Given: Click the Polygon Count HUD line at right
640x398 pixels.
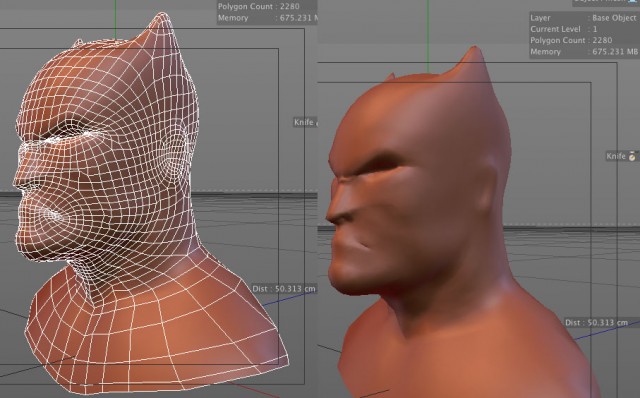Looking at the screenshot, I should (x=571, y=40).
